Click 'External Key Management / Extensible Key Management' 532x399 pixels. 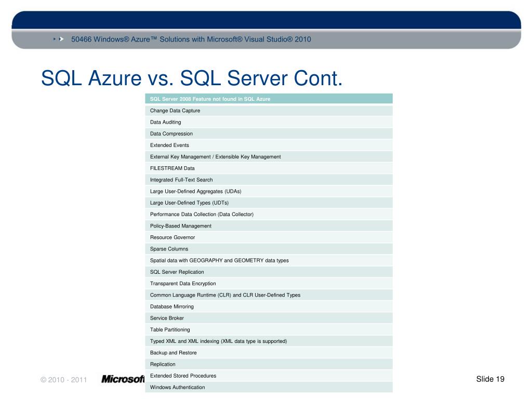click(269, 157)
